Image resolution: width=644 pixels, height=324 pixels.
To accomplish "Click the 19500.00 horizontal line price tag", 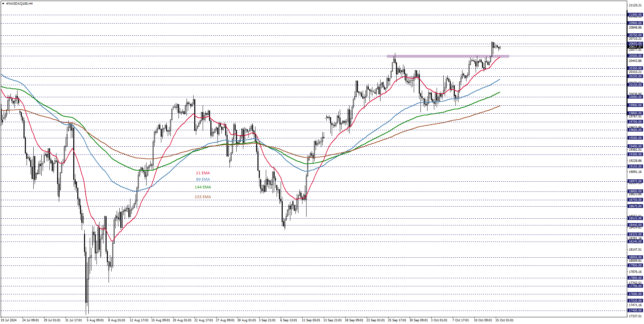I will [635, 138].
